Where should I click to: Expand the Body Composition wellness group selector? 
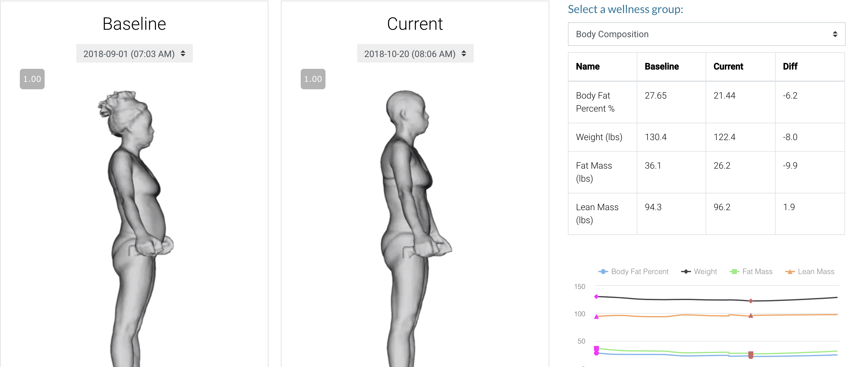coord(706,34)
